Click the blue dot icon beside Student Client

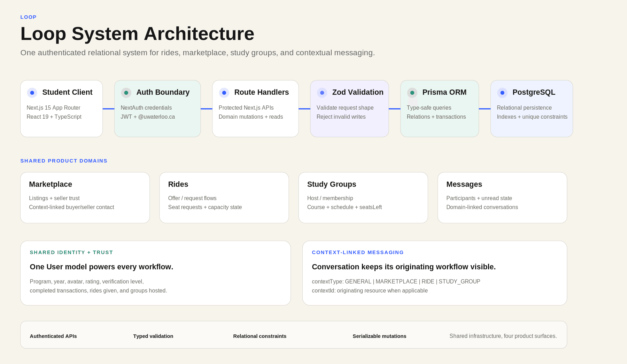click(32, 93)
